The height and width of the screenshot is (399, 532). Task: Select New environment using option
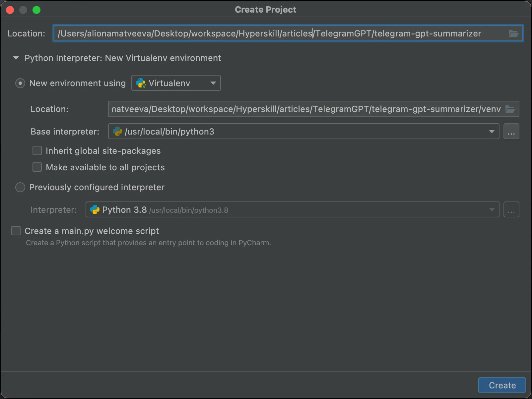click(x=20, y=83)
